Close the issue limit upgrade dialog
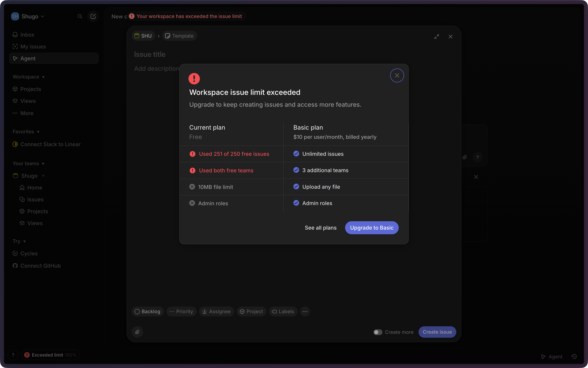588x368 pixels. coord(397,75)
